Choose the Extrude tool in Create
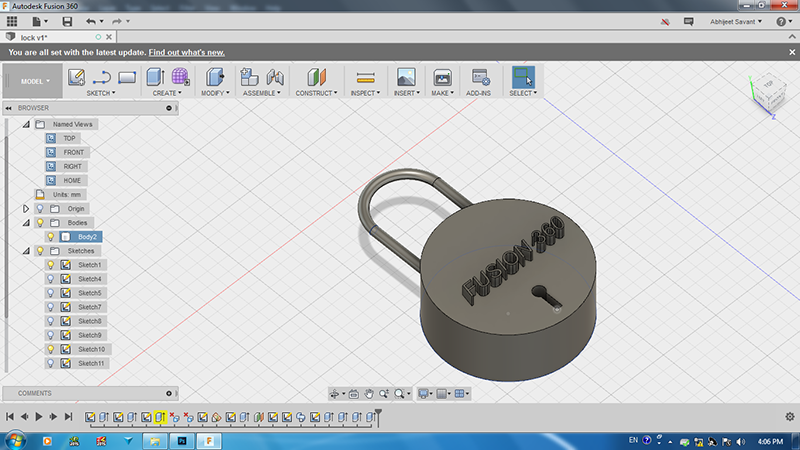This screenshot has width=800, height=450. pyautogui.click(x=155, y=77)
